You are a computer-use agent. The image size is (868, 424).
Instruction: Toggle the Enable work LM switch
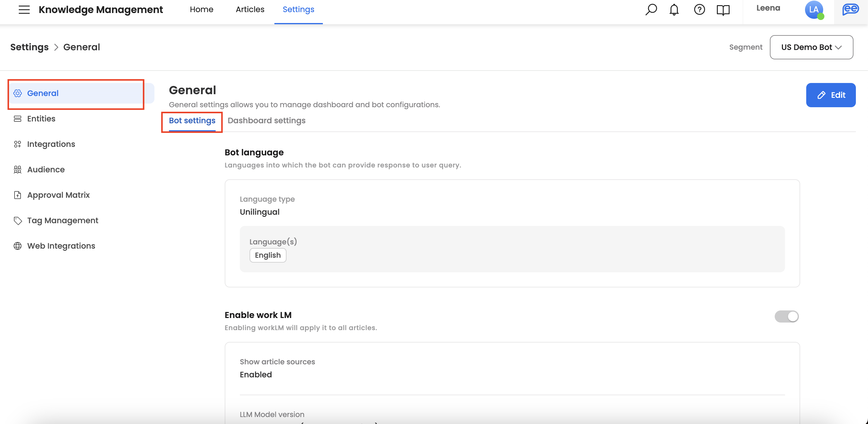[787, 316]
